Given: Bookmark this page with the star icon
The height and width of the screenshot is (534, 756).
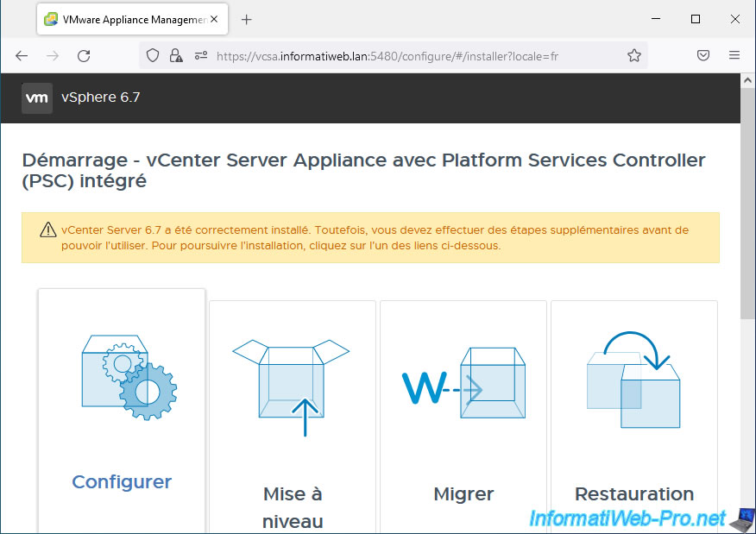Looking at the screenshot, I should [x=634, y=55].
